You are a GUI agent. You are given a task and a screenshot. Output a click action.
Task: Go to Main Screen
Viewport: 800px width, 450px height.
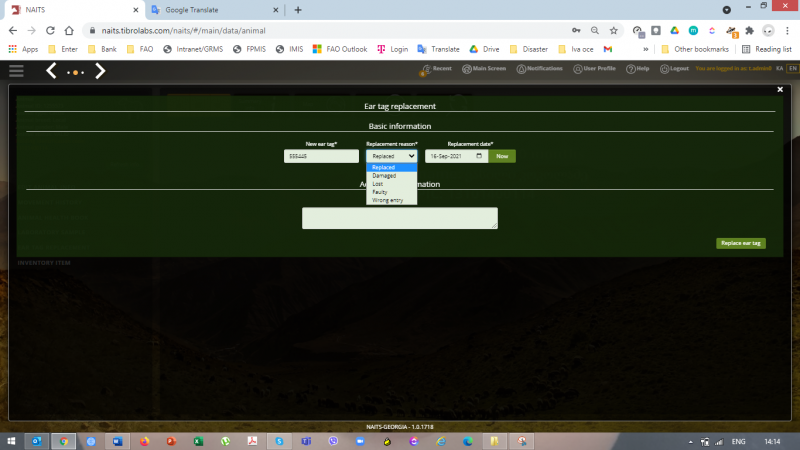point(484,69)
